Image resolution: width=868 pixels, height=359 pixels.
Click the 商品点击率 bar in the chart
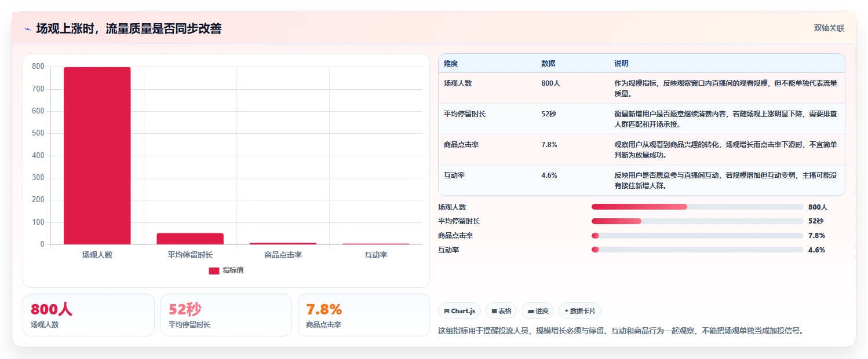283,243
